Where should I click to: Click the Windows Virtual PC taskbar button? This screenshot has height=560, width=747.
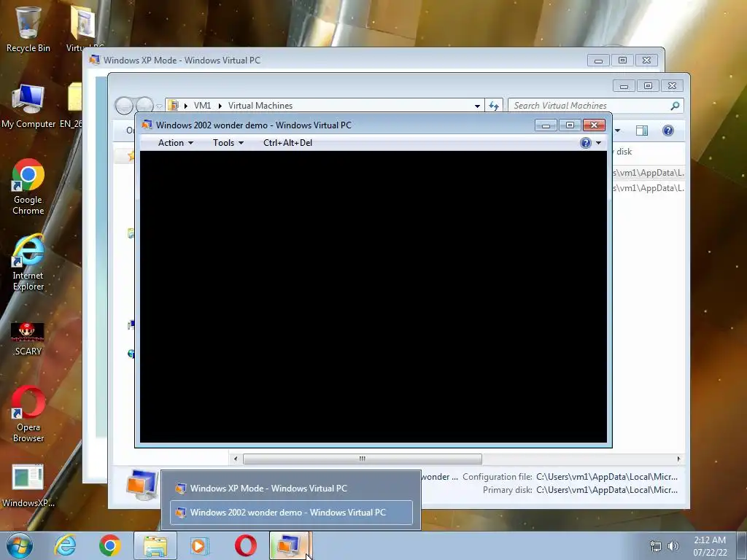tap(289, 545)
